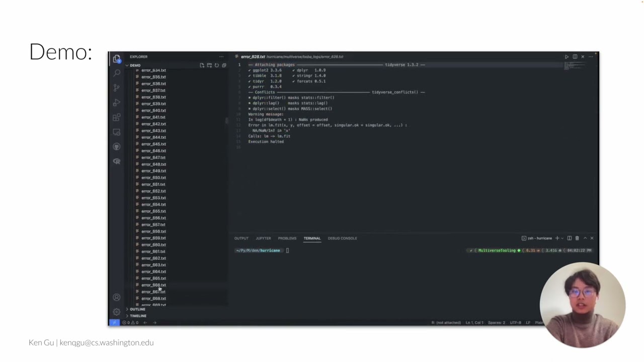Select the zsh - hurricane terminal
This screenshot has height=362, width=644.
[537, 238]
